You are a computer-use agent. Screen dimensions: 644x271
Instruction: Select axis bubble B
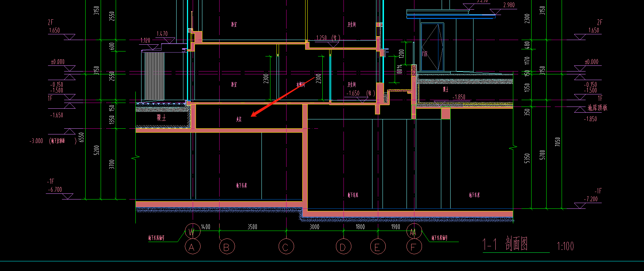(227, 247)
